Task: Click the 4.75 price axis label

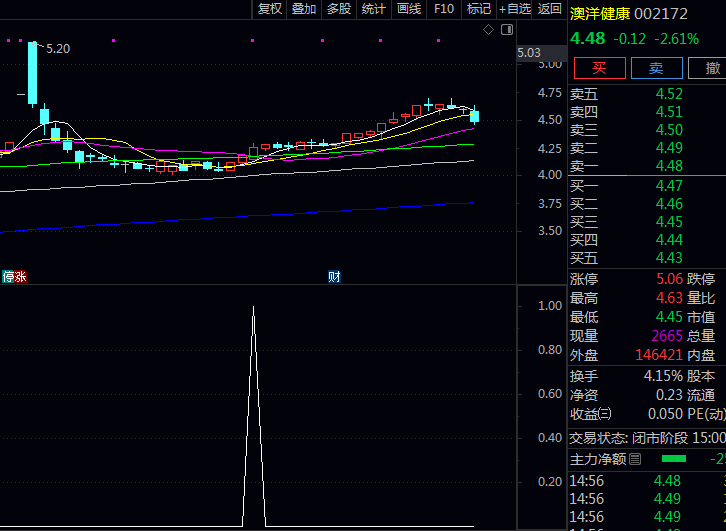Action: tap(550, 93)
